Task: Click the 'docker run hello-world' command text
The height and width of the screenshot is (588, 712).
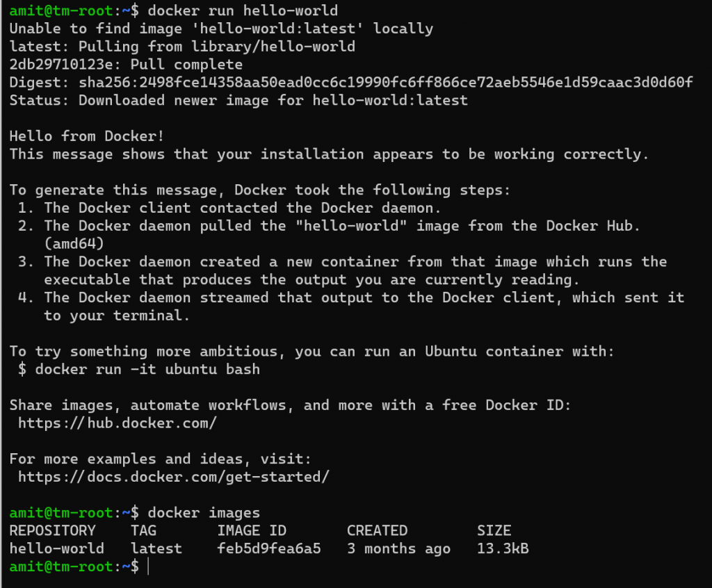Action: [x=243, y=10]
